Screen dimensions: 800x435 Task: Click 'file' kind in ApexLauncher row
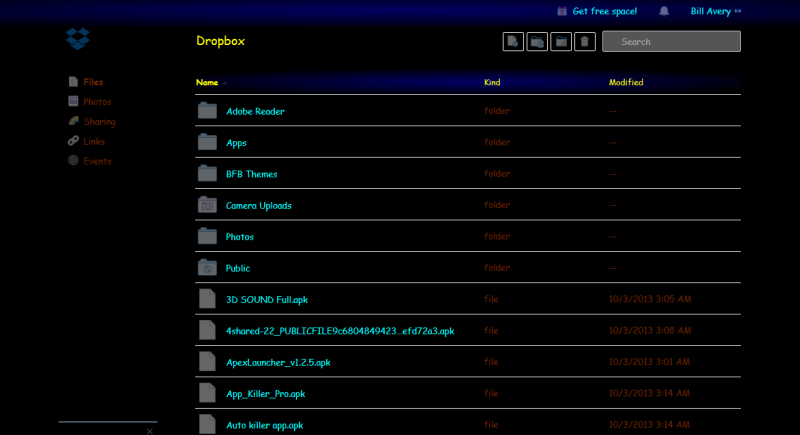pyautogui.click(x=491, y=362)
